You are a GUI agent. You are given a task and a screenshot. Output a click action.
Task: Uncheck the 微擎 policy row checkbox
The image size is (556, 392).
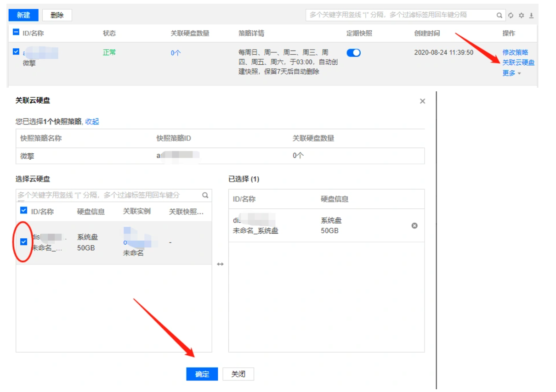(17, 52)
